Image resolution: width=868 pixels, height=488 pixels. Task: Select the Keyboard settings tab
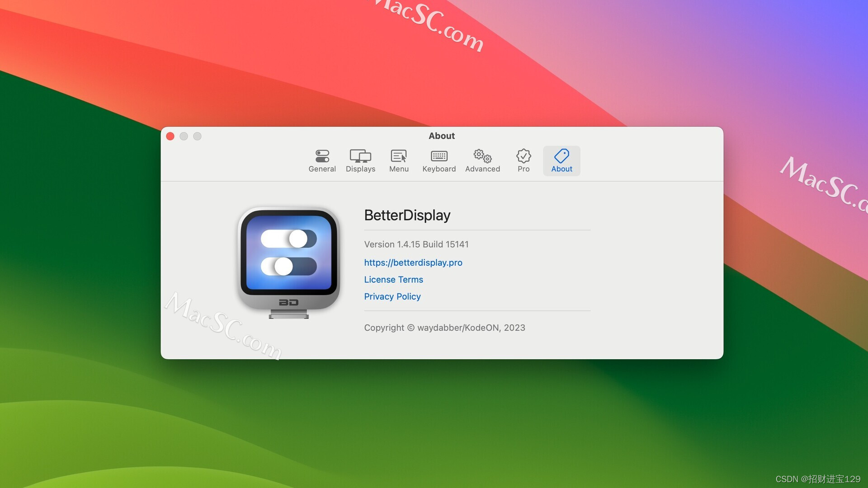pos(439,160)
